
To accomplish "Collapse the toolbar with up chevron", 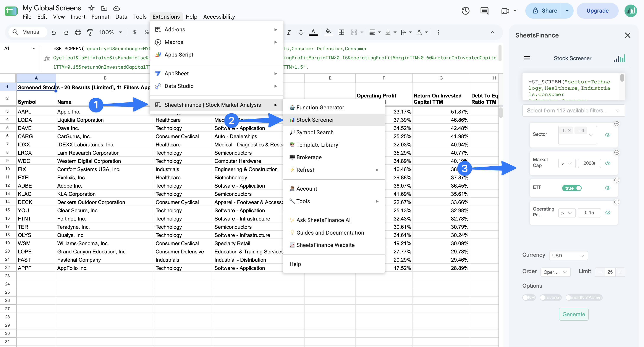I will coord(492,32).
